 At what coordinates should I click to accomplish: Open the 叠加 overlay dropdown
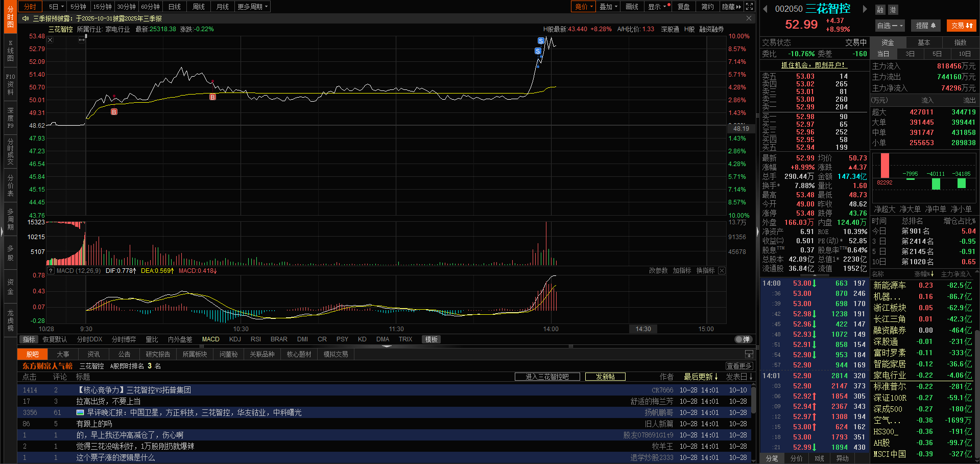coord(608,7)
